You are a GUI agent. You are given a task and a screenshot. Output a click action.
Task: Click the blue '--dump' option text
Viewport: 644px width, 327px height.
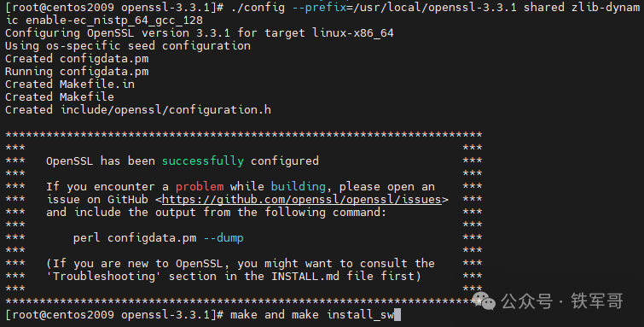coord(223,238)
